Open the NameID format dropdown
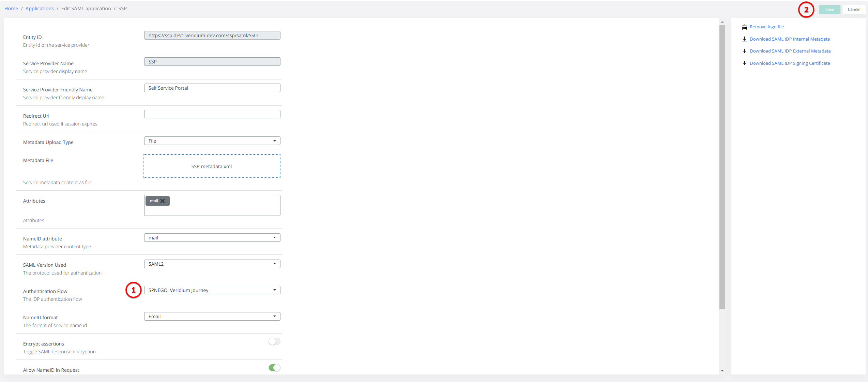 275,316
